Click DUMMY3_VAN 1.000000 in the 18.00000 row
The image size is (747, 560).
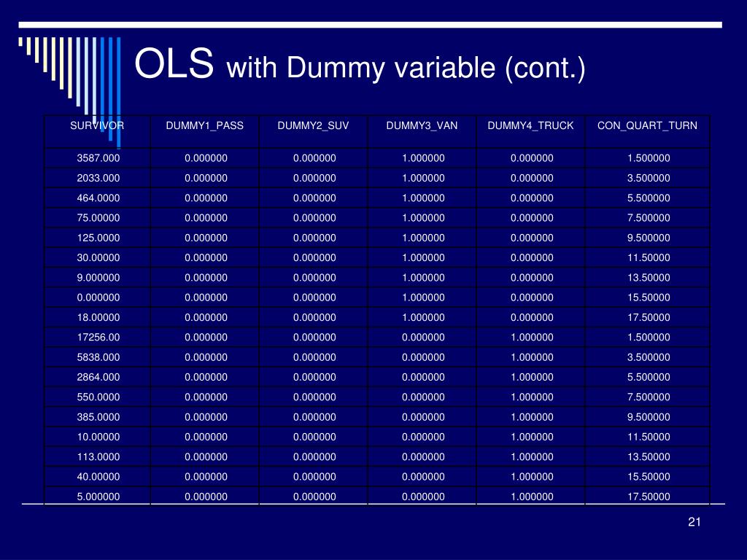(x=424, y=318)
